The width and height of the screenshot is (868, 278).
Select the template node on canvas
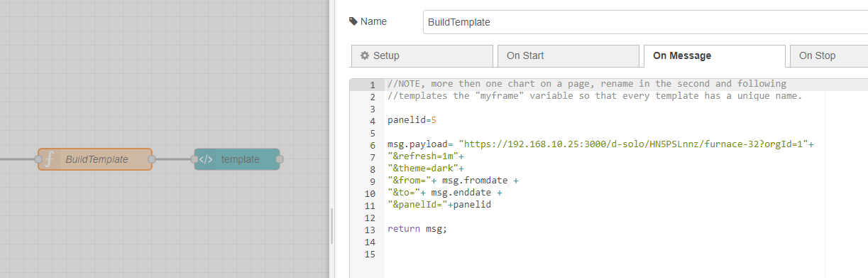237,159
